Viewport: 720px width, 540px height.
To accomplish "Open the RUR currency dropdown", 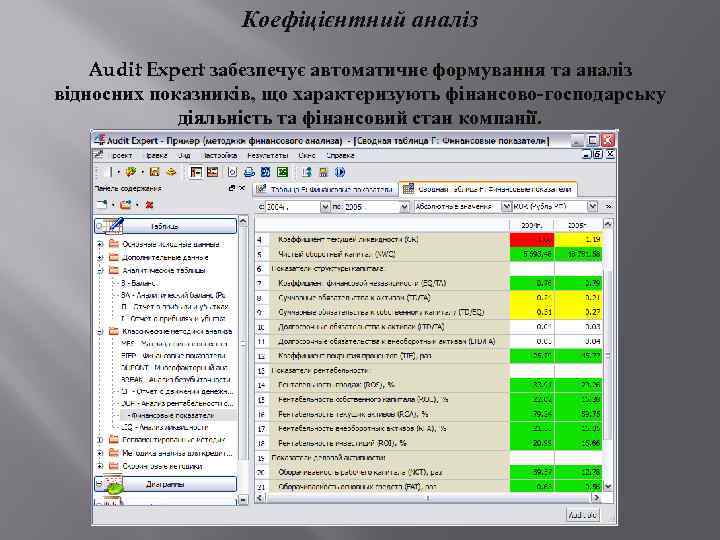I will coord(592,207).
